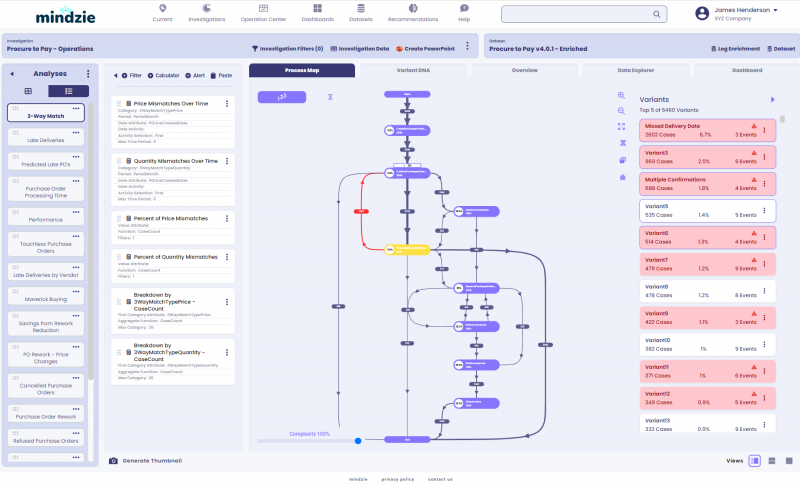Screen dimensions: 800x485
Task: Adjust the Complexity 100% slider handle
Action: pos(358,441)
